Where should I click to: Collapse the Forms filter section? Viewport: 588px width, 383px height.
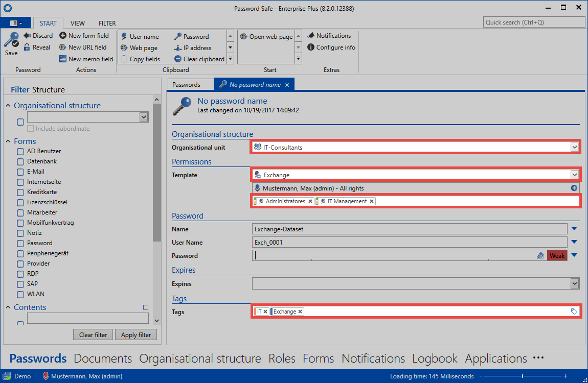[8, 141]
